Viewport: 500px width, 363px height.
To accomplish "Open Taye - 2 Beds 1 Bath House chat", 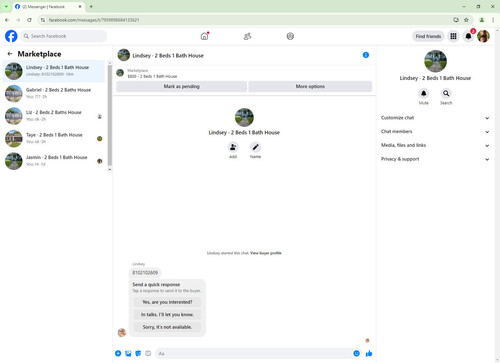I will 54,138.
